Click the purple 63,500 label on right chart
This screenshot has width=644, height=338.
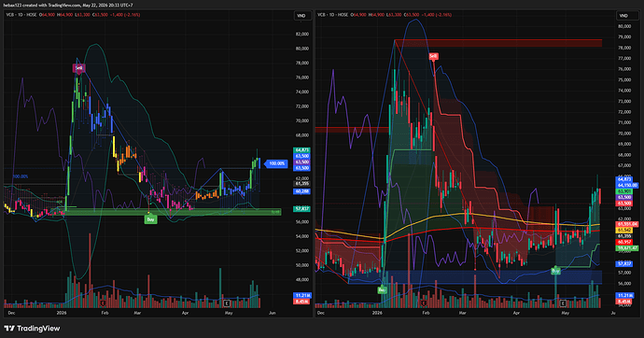point(624,198)
